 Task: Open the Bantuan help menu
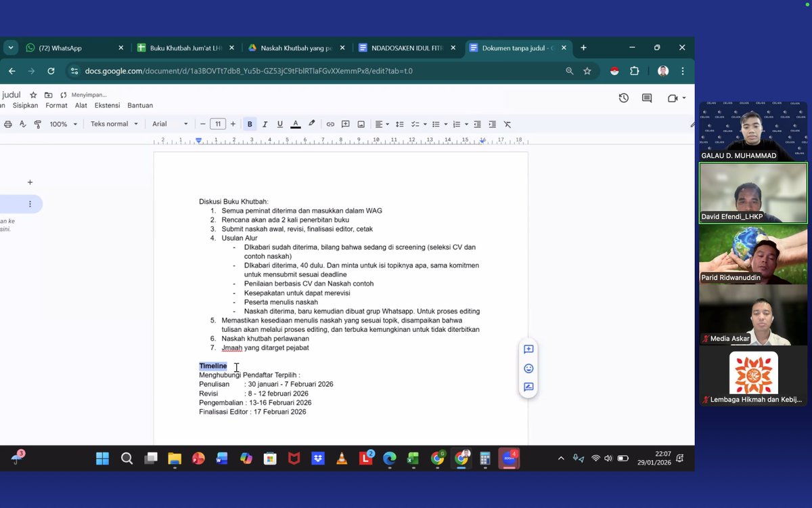point(140,106)
